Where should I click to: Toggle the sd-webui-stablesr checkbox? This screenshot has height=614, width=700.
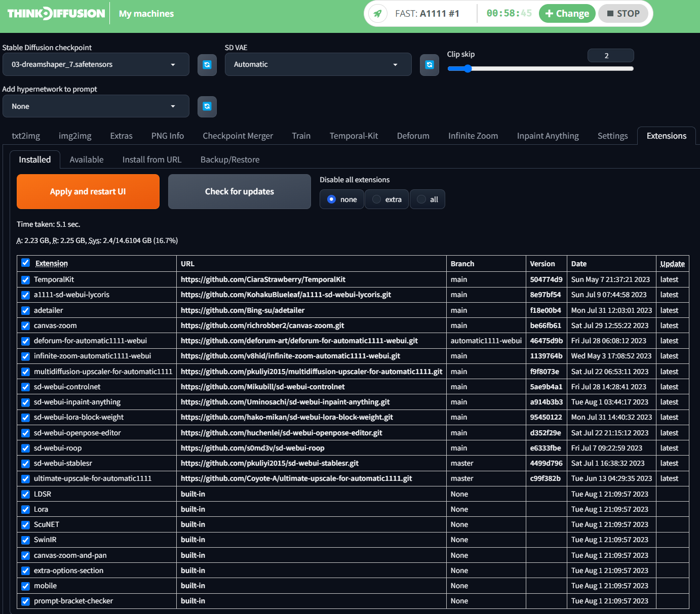pyautogui.click(x=25, y=464)
